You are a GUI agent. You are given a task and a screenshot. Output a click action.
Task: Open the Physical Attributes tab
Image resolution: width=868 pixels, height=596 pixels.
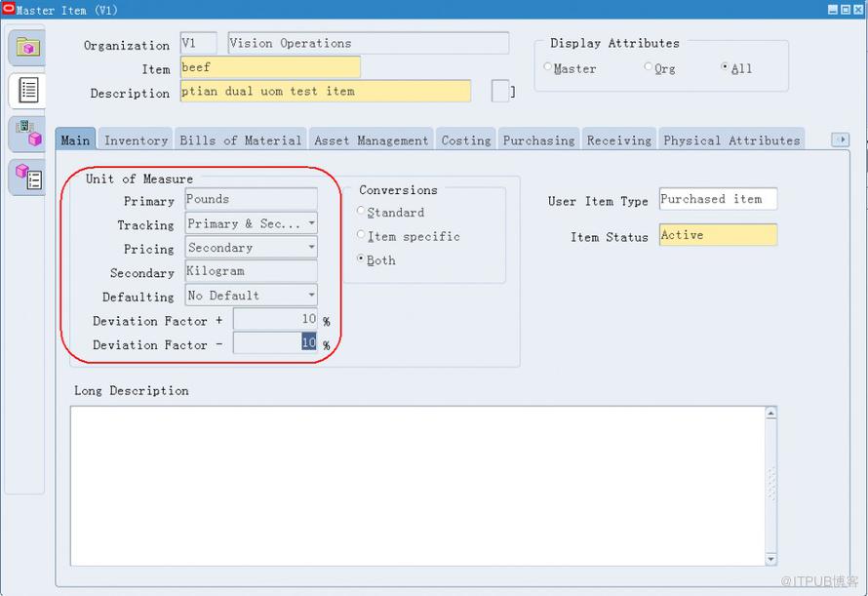point(731,140)
